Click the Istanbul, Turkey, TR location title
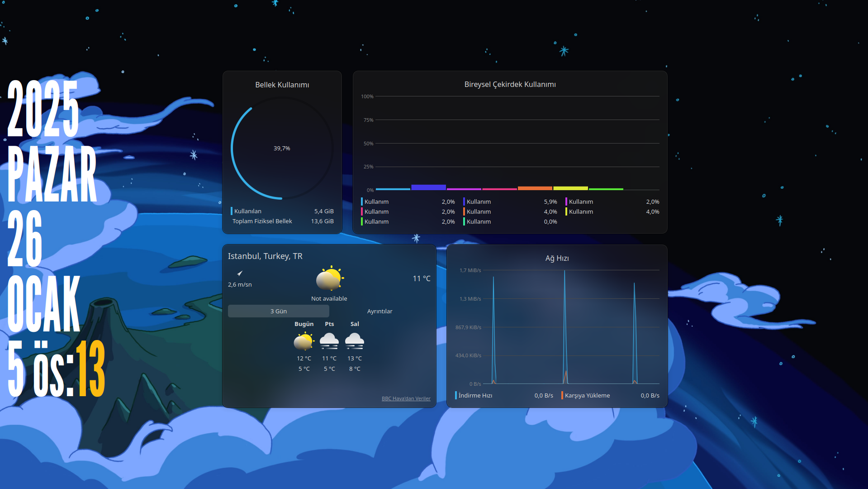The width and height of the screenshot is (868, 489). coord(265,256)
